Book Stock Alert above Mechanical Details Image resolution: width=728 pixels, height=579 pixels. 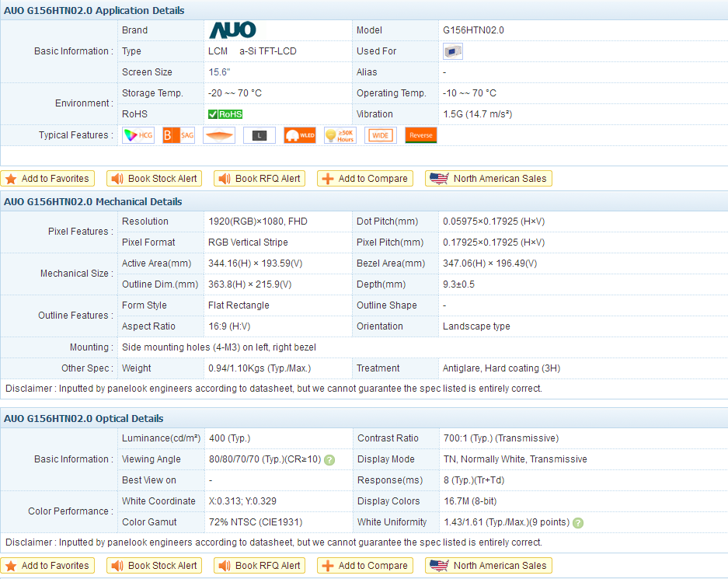tap(154, 179)
